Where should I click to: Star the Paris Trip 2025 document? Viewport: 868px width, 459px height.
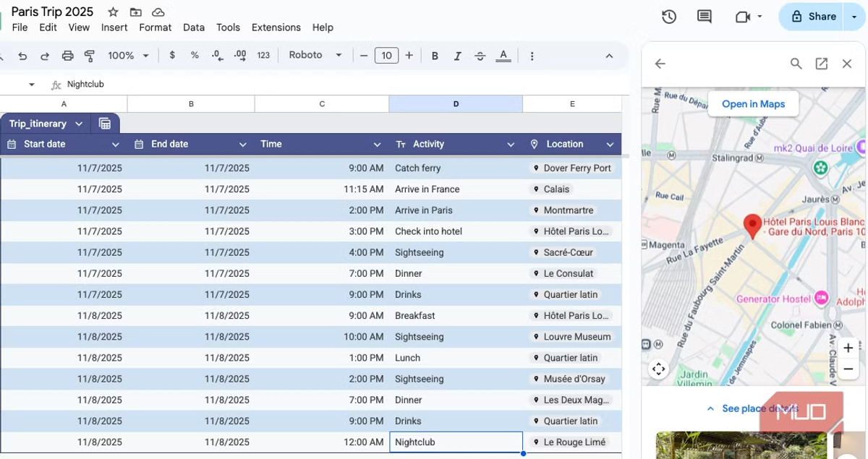113,12
